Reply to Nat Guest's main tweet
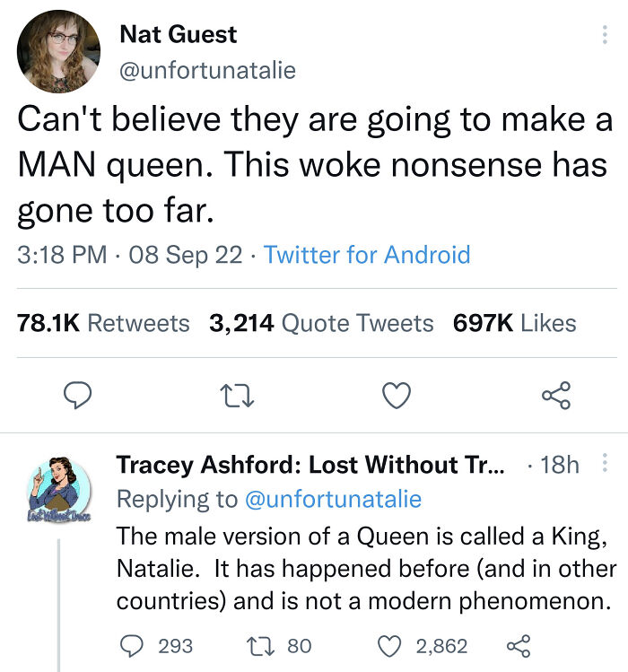Image resolution: width=628 pixels, height=672 pixels. 79,395
